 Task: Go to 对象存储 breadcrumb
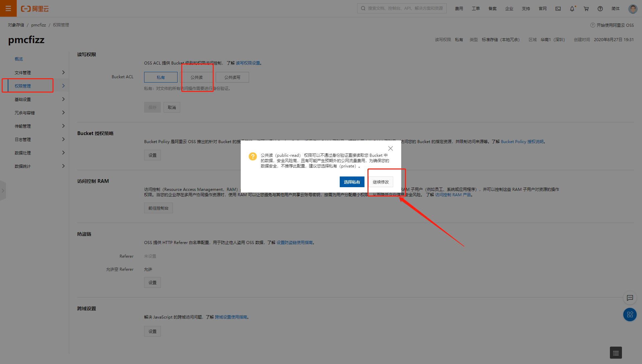[16, 25]
